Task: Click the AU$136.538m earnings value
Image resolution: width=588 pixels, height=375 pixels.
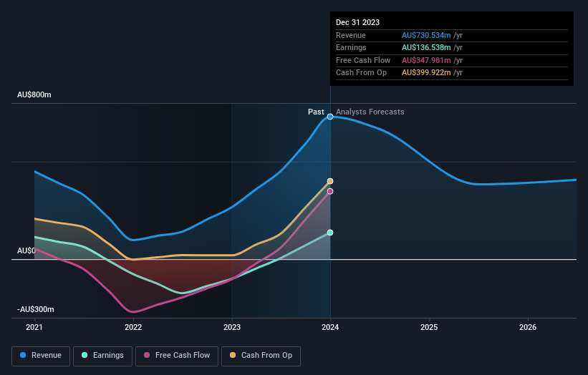Action: pyautogui.click(x=426, y=47)
